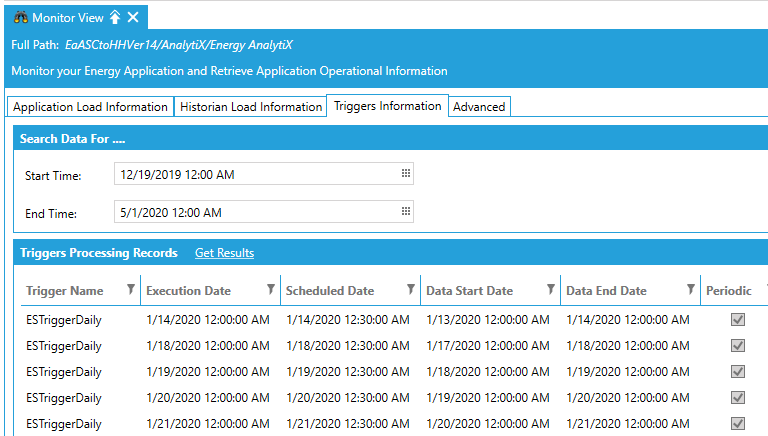Open the Start Time calendar picker icon

coord(406,173)
